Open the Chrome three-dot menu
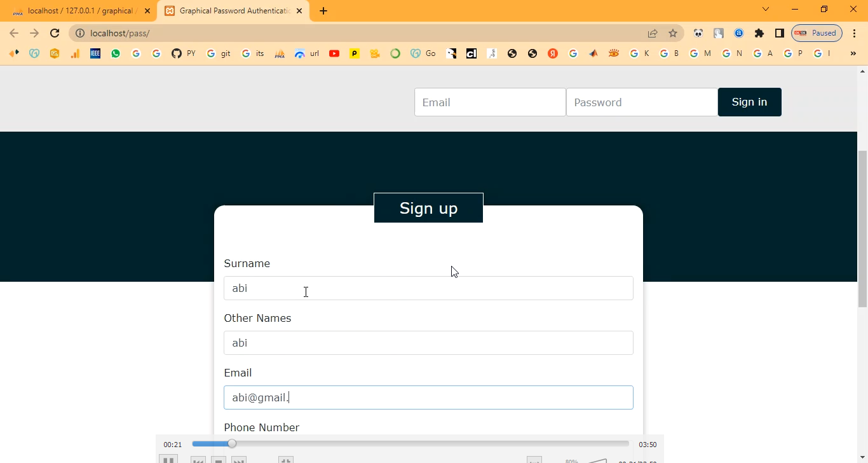 pyautogui.click(x=855, y=33)
